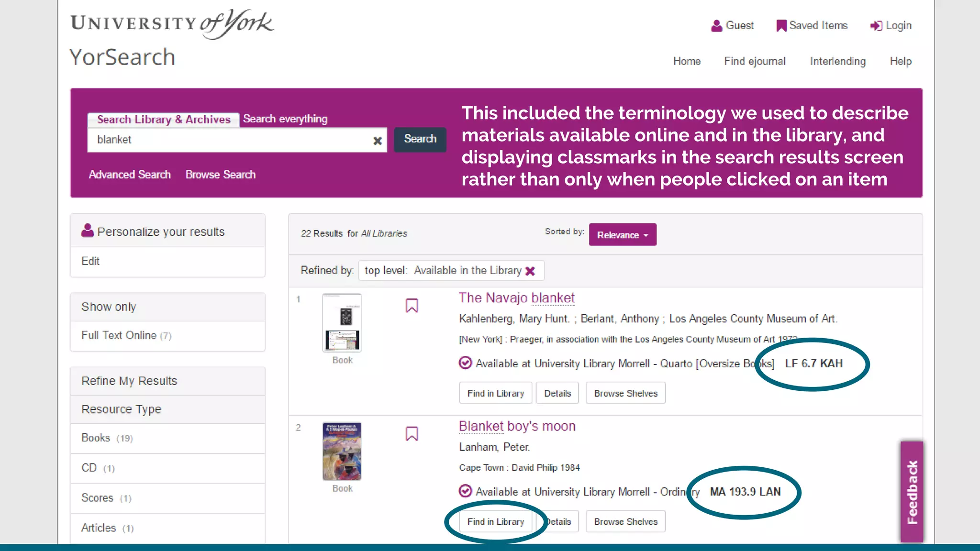980x551 pixels.
Task: Clear the blanket search text with X
Action: click(378, 141)
